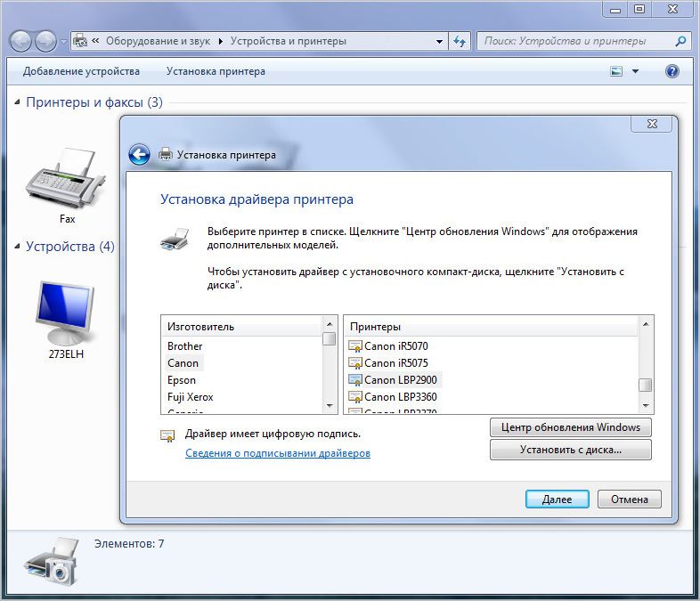Click the Центр обновления Windows button
The width and height of the screenshot is (700, 601).
570,427
